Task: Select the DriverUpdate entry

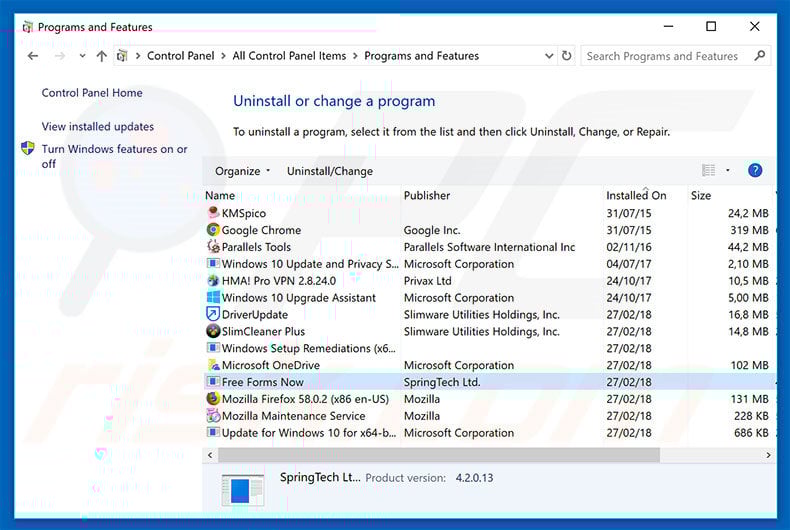Action: click(489, 314)
